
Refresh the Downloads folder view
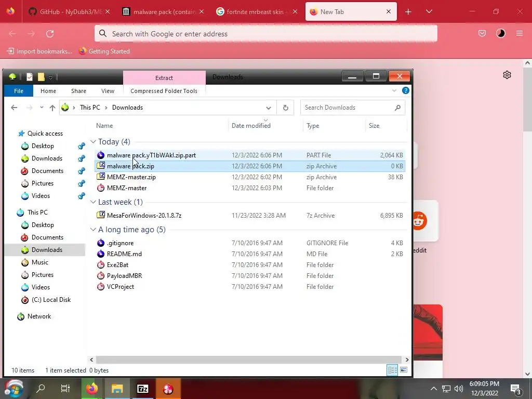pos(285,108)
